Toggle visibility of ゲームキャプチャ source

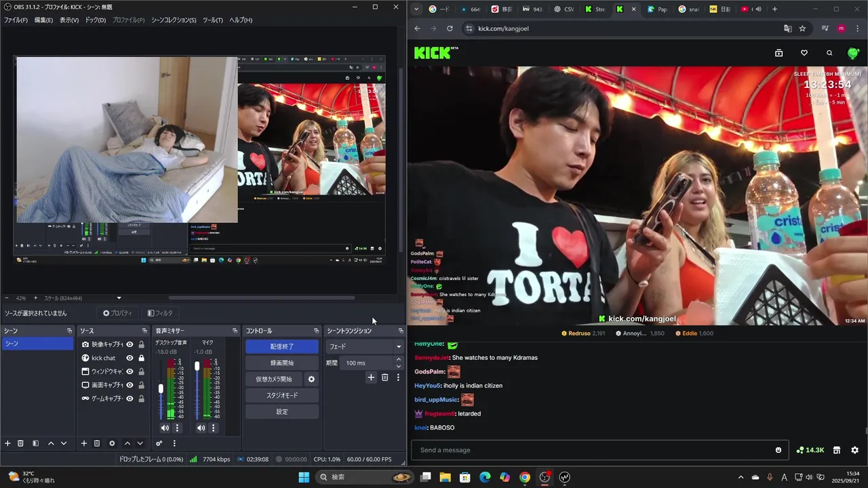tap(130, 399)
